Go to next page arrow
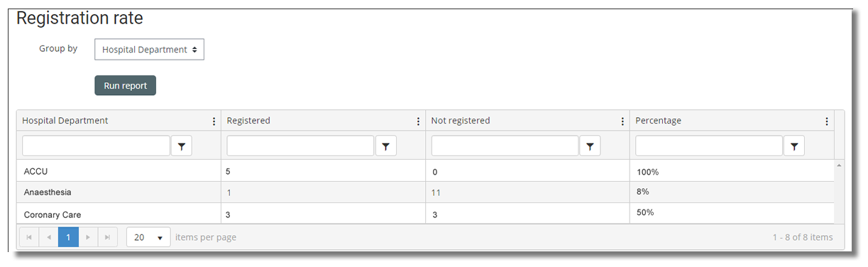This screenshot has width=868, height=267. (x=88, y=237)
